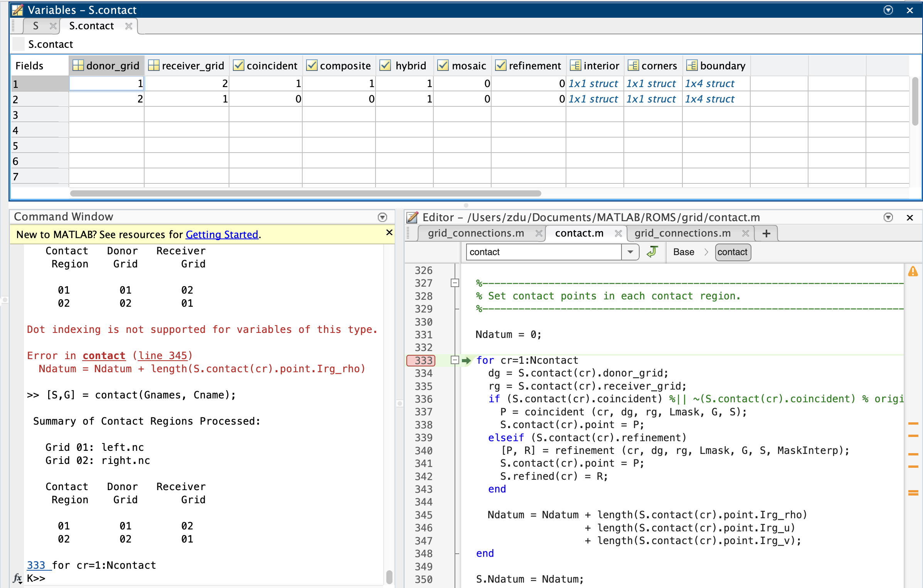The image size is (923, 588).
Task: Add a new editor tab with the plus icon
Action: (766, 234)
